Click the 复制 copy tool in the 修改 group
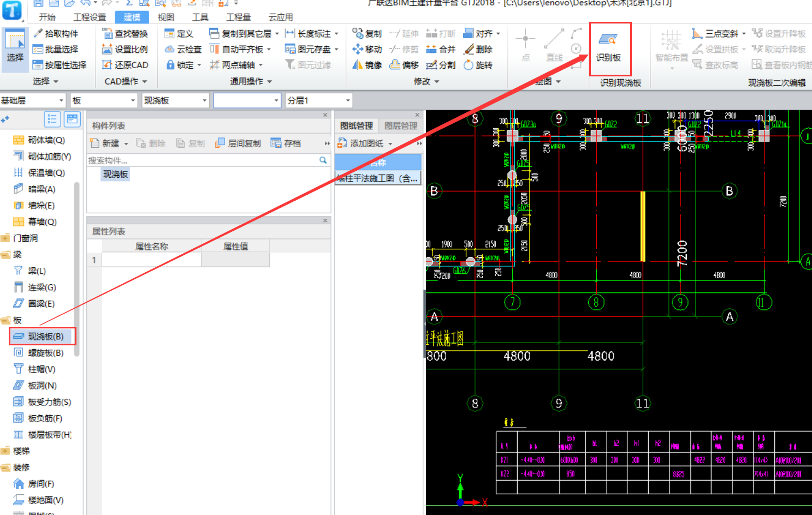This screenshot has height=515, width=812. tap(367, 33)
